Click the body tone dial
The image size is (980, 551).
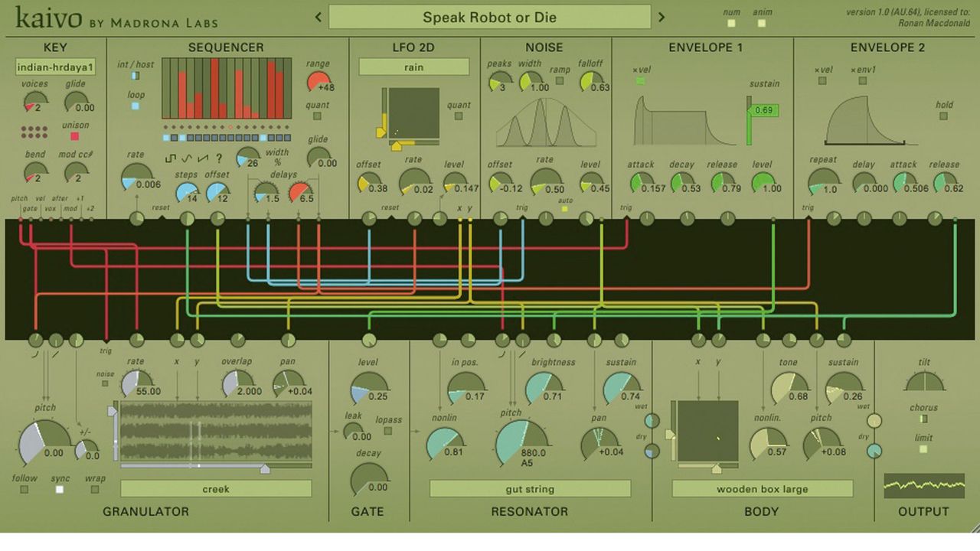coord(789,388)
